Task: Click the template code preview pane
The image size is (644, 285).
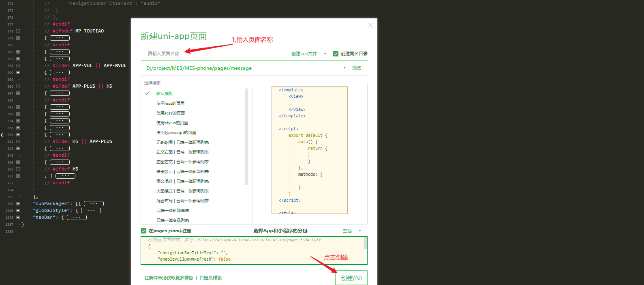Action: click(x=310, y=150)
